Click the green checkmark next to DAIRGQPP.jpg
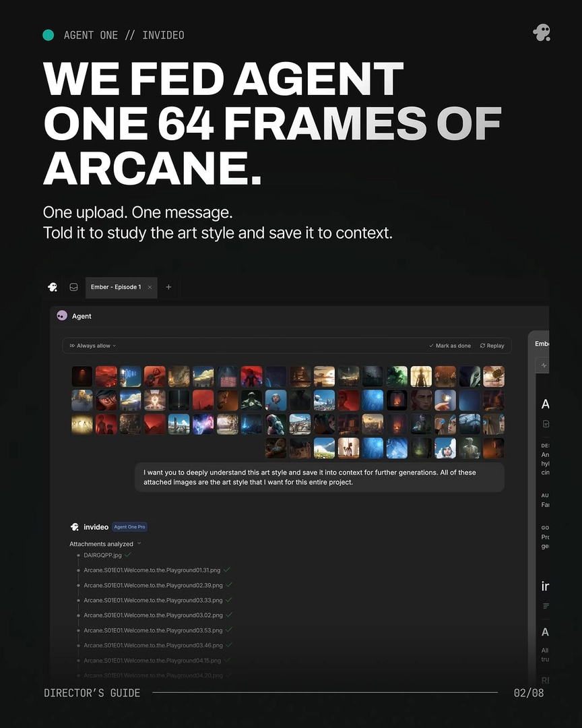582x728 pixels. 127,555
